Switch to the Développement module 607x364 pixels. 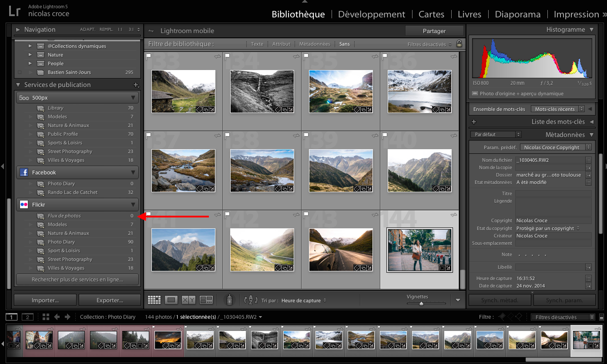click(371, 14)
